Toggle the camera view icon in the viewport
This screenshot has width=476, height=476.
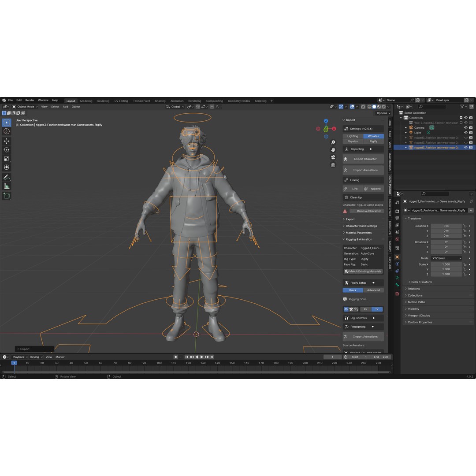click(x=333, y=157)
